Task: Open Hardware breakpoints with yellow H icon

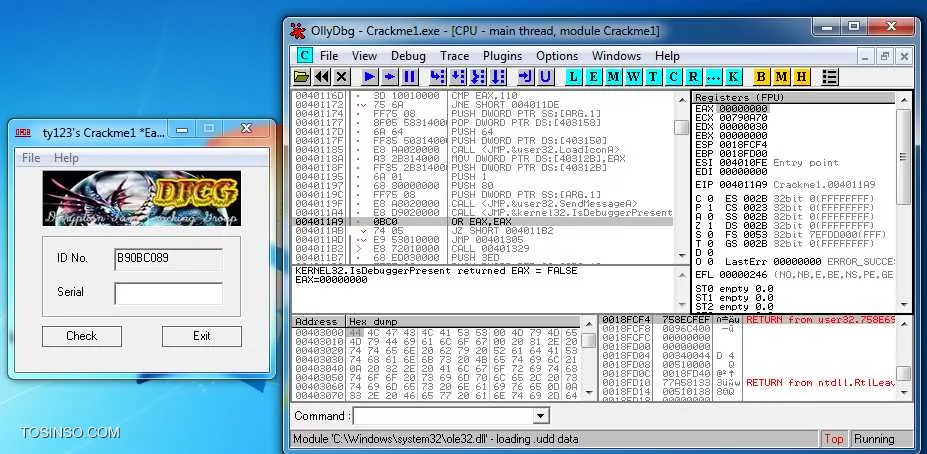Action: tap(802, 77)
